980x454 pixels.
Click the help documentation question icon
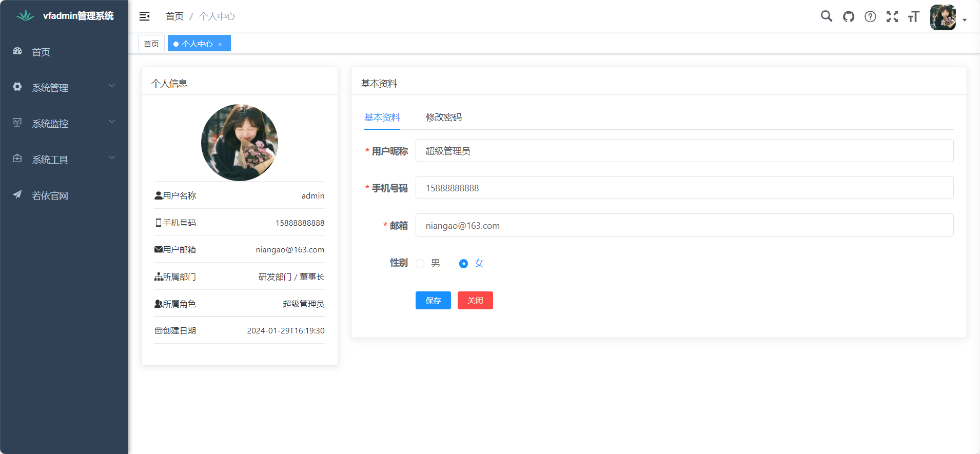[x=870, y=16]
